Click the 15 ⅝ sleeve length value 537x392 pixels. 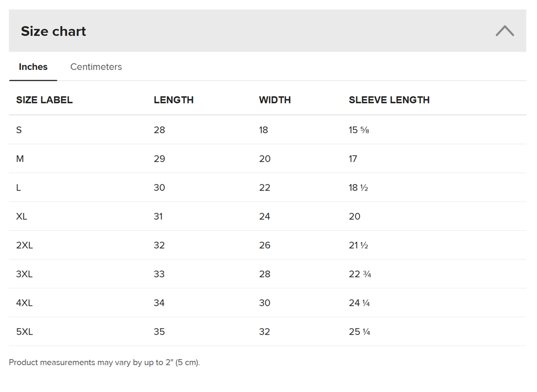pos(359,130)
